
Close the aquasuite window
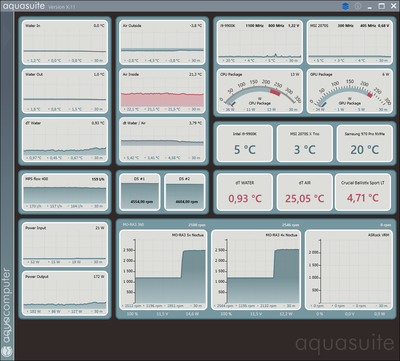(x=393, y=6)
